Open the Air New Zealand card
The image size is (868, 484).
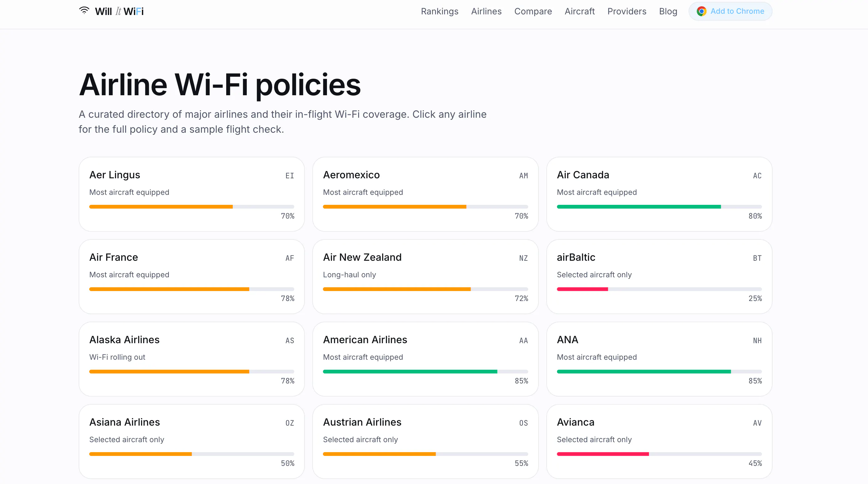(425, 277)
